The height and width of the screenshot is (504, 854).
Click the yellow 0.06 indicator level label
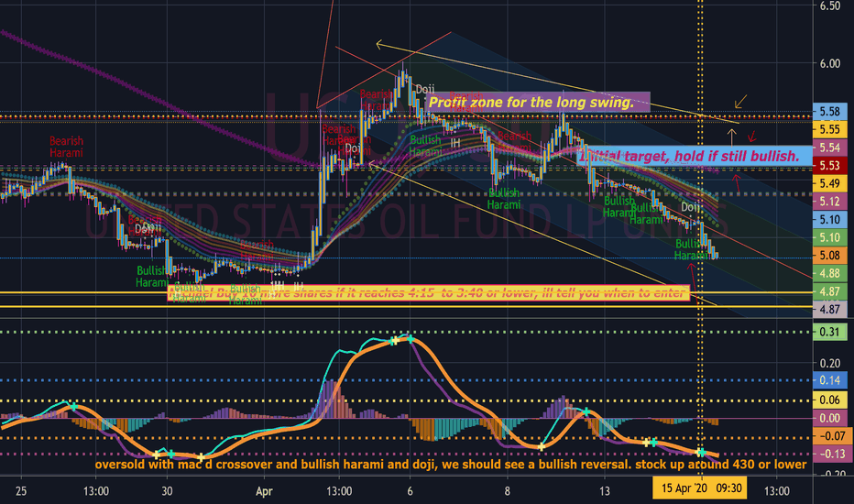tap(829, 400)
